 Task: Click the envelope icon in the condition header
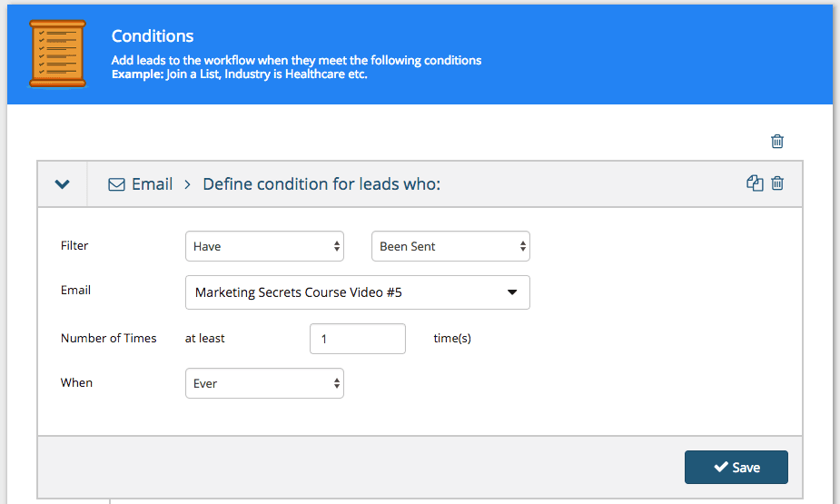tap(116, 184)
